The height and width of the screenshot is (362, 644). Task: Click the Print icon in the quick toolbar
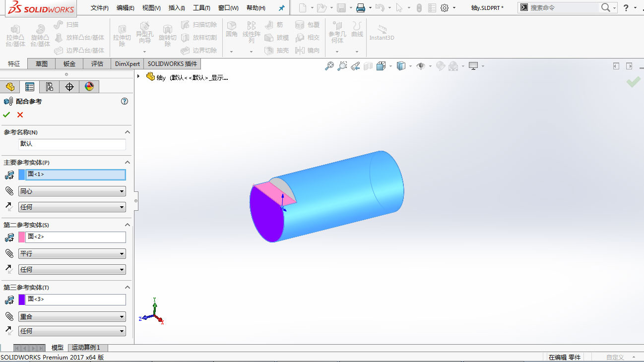pyautogui.click(x=361, y=8)
